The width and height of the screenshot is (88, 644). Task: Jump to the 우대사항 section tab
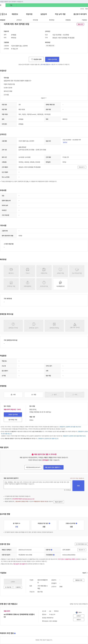click(35, 20)
